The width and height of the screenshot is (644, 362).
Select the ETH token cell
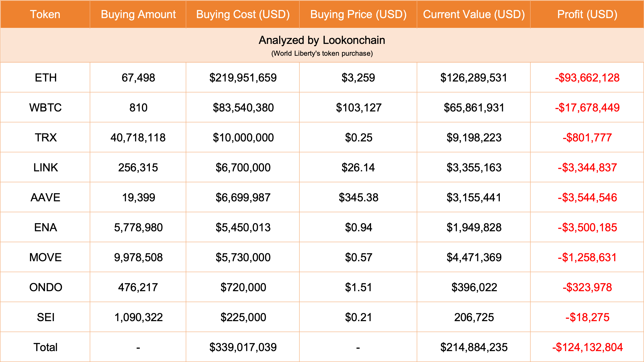click(45, 78)
